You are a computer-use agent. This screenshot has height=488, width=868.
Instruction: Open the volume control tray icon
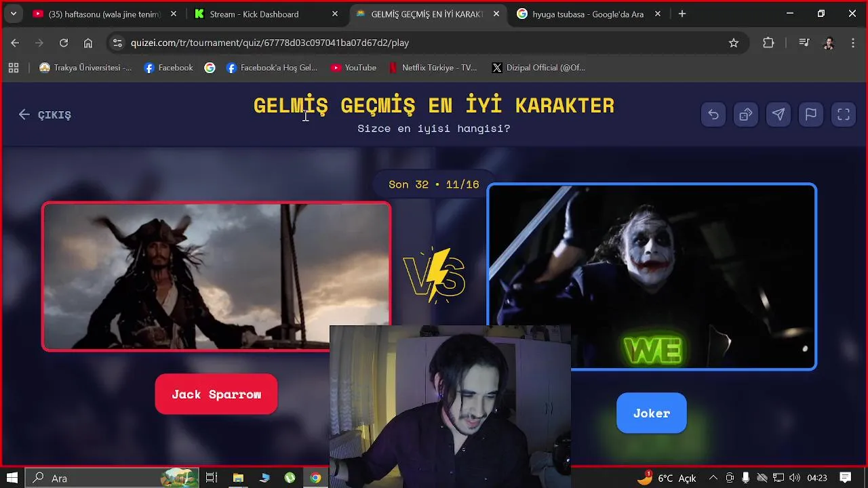coord(794,478)
